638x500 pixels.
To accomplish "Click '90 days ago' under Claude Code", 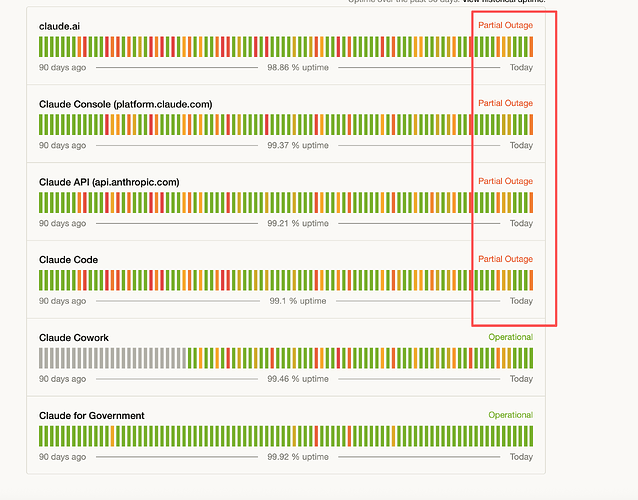I will [62, 301].
